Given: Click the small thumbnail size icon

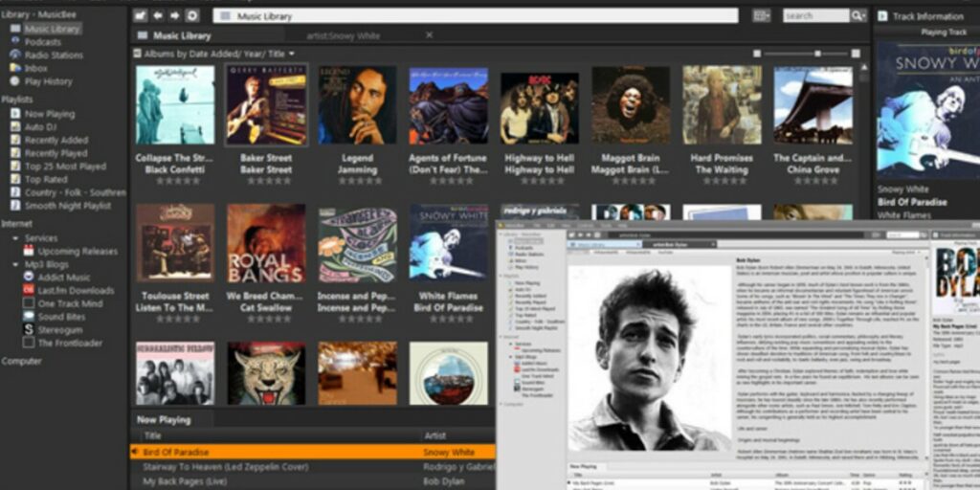Looking at the screenshot, I should (x=757, y=54).
